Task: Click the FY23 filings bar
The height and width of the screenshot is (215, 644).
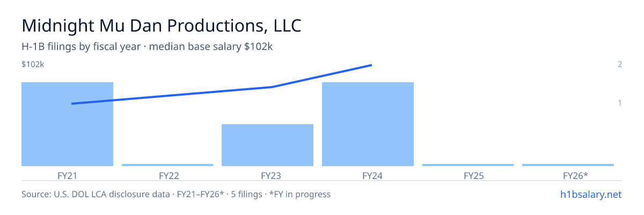Action: [267, 145]
